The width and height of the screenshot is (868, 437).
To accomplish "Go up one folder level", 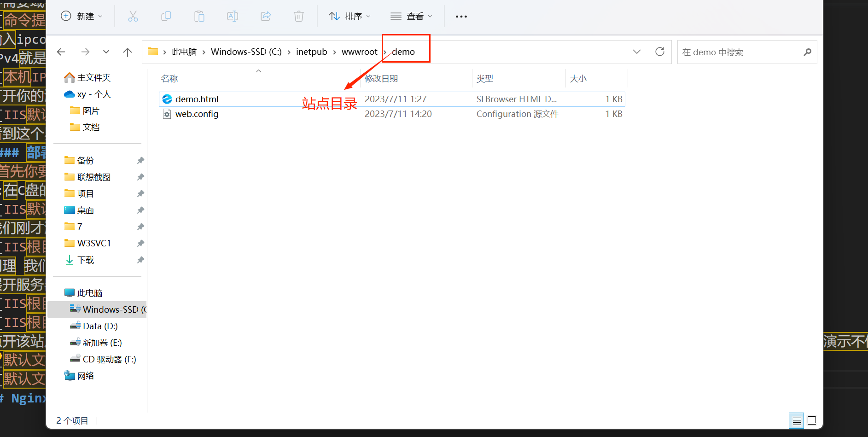I will tap(128, 52).
